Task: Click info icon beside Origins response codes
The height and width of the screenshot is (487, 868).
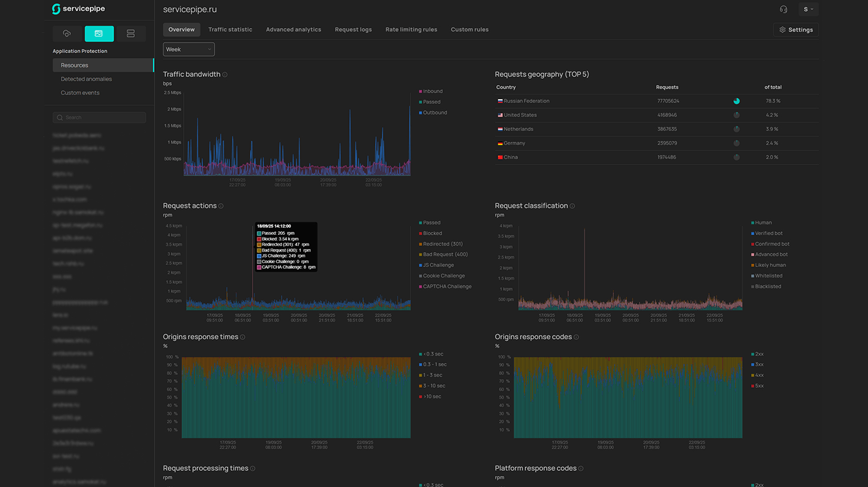Action: point(576,337)
